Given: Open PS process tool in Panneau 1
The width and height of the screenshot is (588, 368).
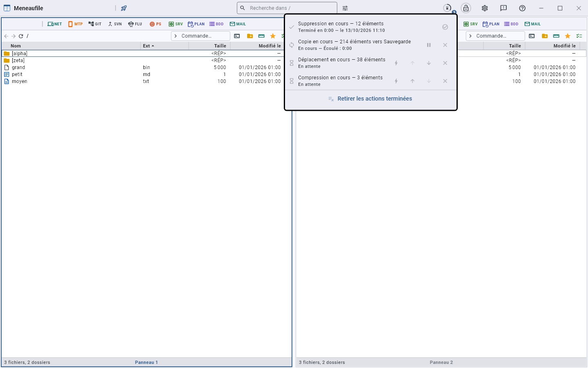Looking at the screenshot, I should tap(155, 24).
